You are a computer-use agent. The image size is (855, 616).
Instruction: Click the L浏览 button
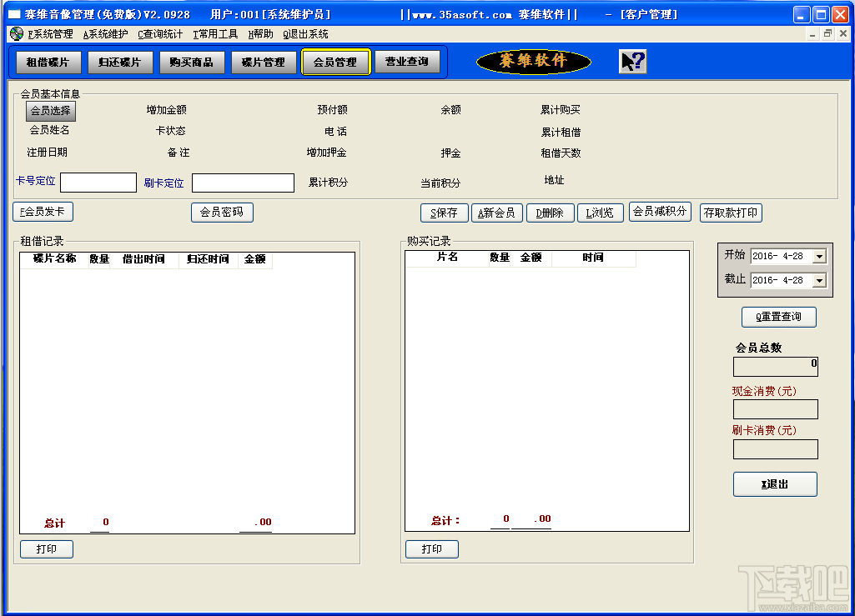coord(601,213)
